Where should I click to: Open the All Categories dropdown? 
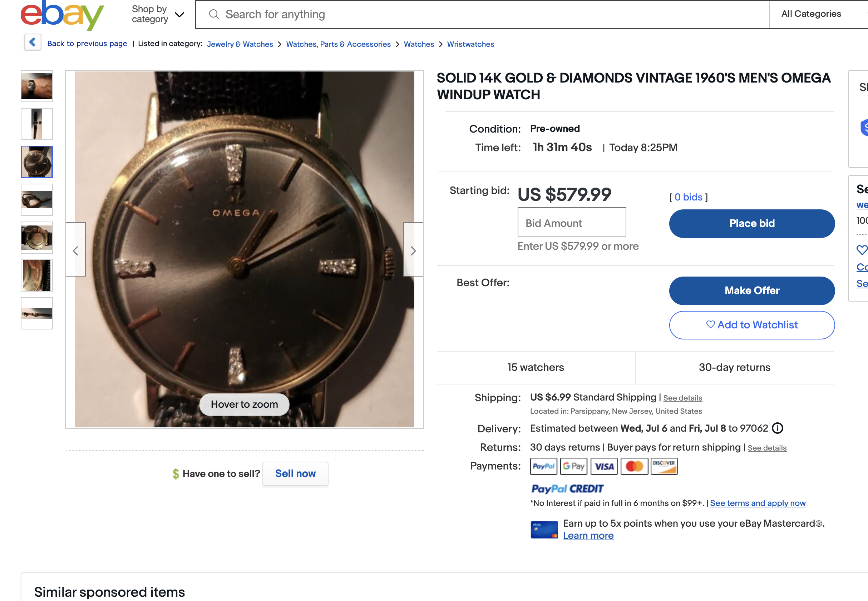click(x=818, y=14)
